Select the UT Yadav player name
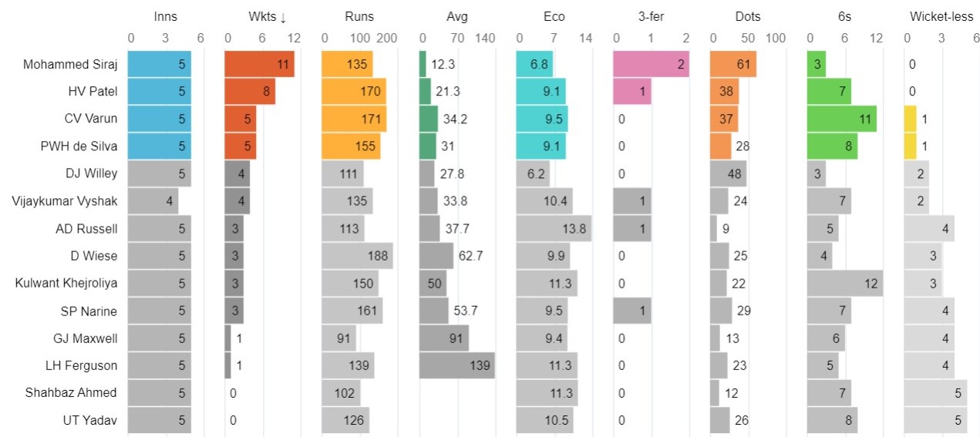The height and width of the screenshot is (444, 980). (x=89, y=420)
